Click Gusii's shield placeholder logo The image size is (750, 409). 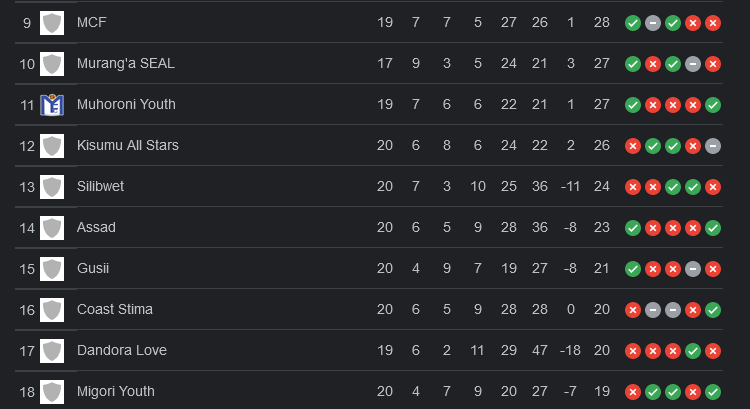pyautogui.click(x=52, y=269)
